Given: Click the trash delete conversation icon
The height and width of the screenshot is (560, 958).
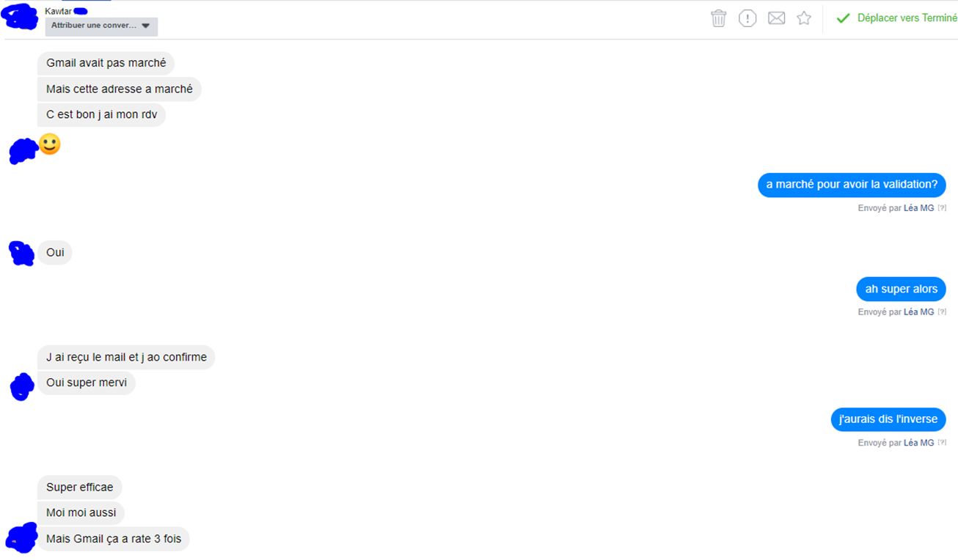Looking at the screenshot, I should [718, 18].
